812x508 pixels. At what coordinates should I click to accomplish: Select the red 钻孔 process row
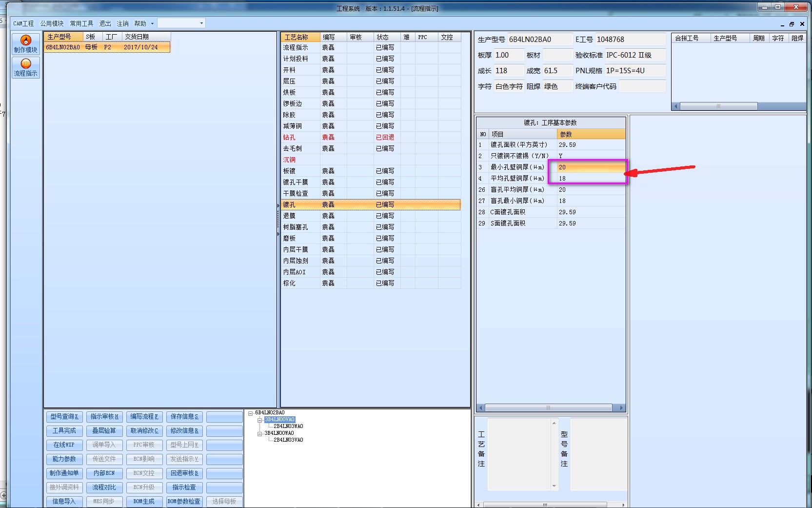371,138
